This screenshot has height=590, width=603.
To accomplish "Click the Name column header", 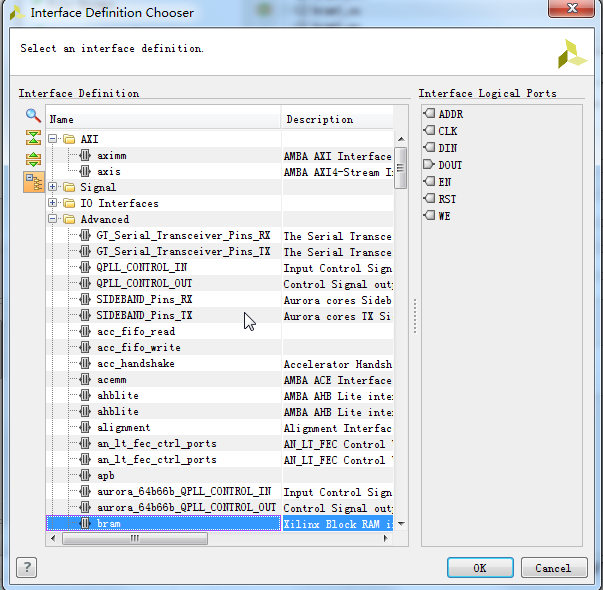I will point(163,120).
